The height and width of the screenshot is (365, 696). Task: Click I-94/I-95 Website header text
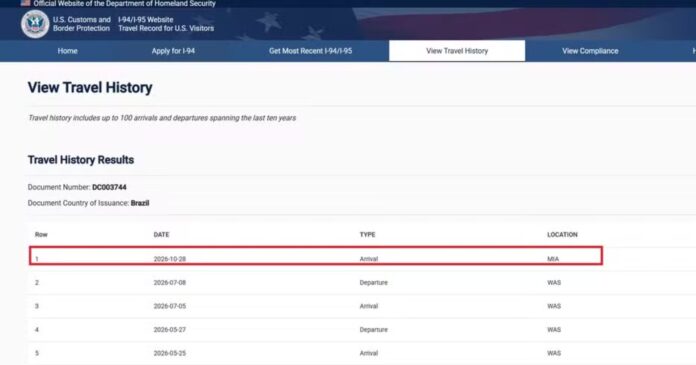click(146, 20)
